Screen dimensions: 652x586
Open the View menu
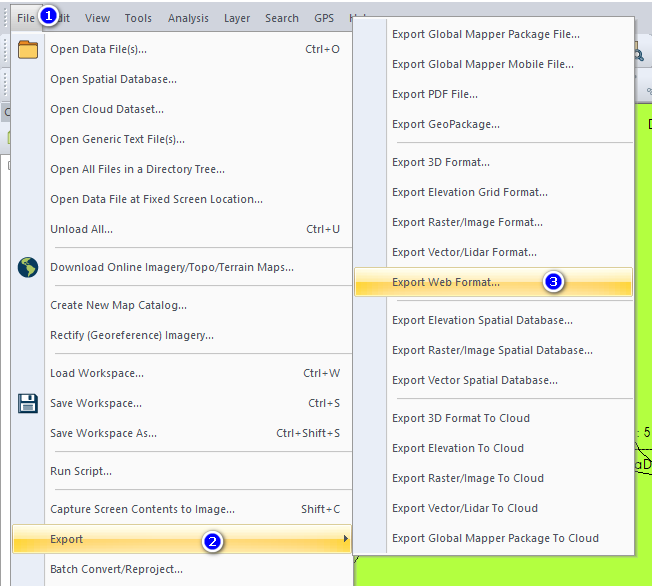(x=97, y=18)
